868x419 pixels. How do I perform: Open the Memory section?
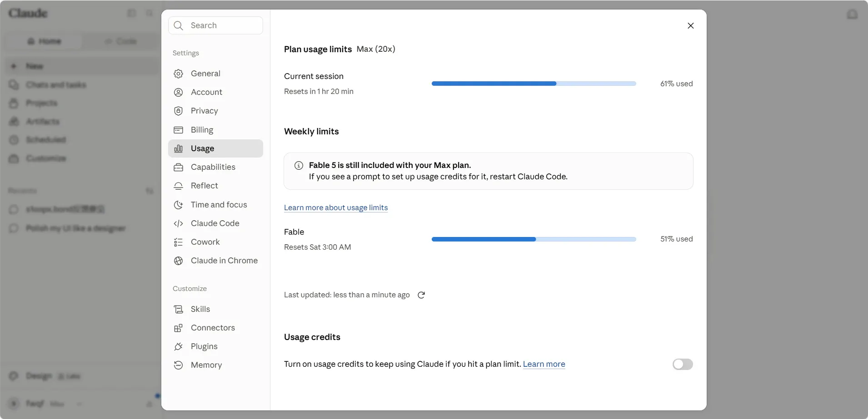pos(215,365)
